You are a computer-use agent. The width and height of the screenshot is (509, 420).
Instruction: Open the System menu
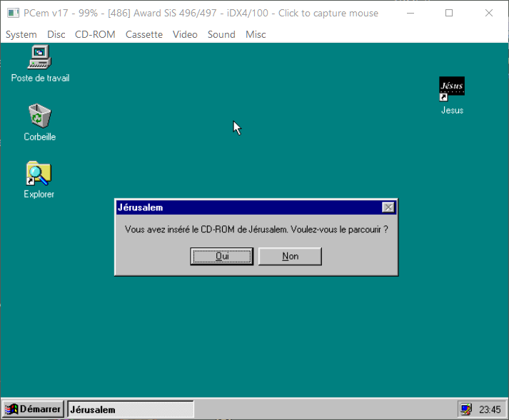pos(21,34)
